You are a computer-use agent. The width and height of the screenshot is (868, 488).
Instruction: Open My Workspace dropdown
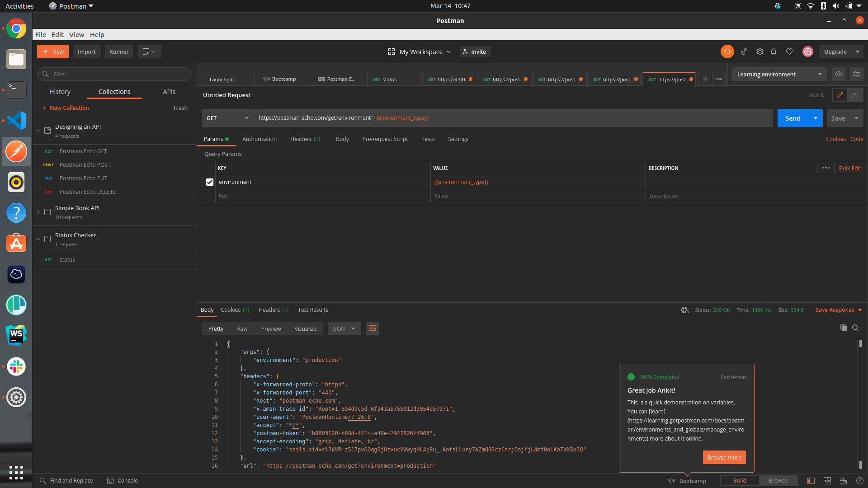click(x=420, y=52)
